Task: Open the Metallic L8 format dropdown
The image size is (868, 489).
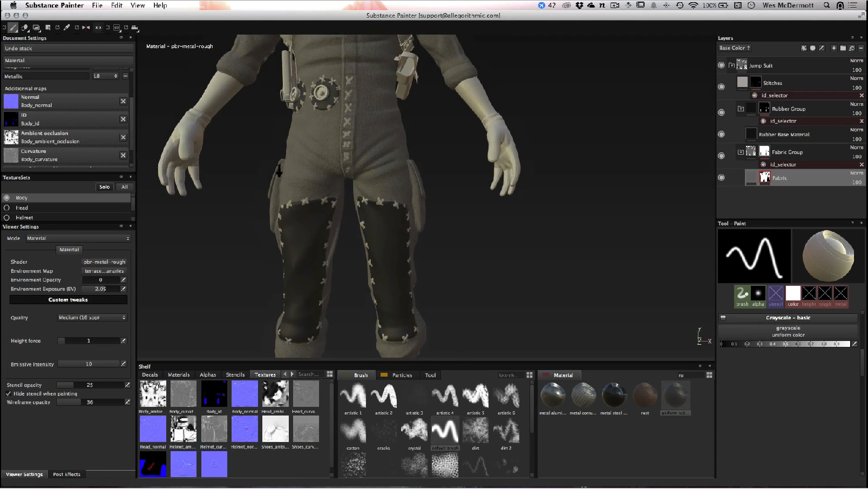Action: coord(105,76)
